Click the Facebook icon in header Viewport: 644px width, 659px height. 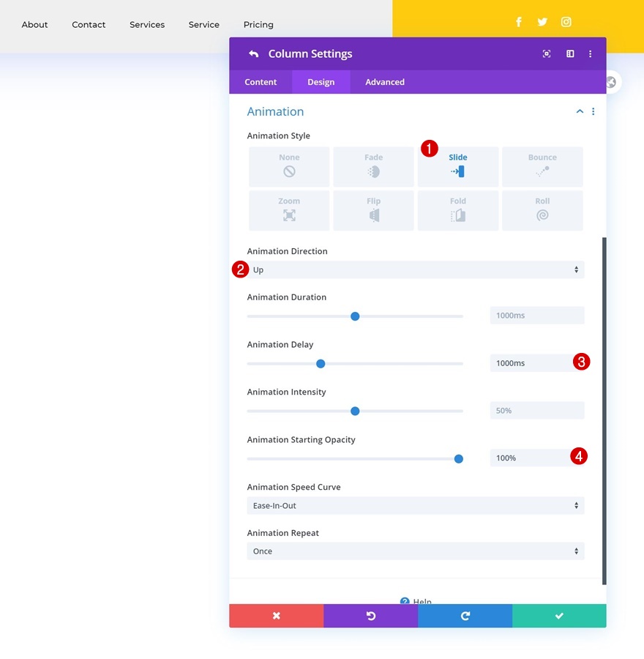519,22
